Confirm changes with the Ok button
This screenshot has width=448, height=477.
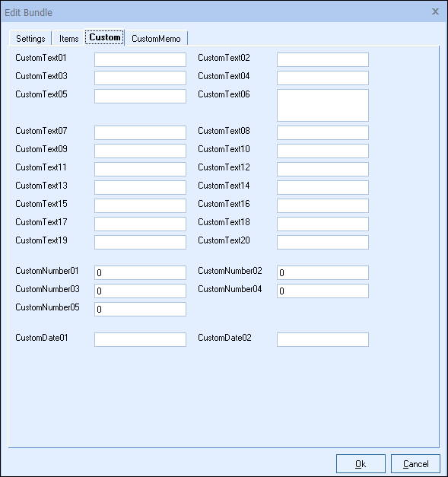pyautogui.click(x=361, y=463)
